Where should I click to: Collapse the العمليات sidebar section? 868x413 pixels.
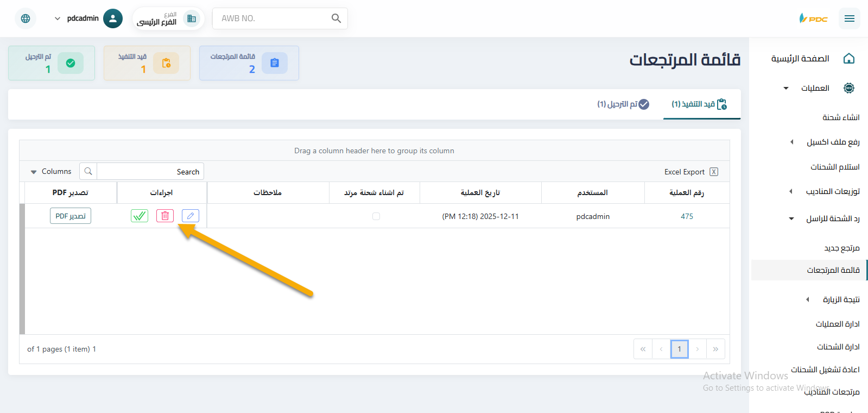coord(786,88)
